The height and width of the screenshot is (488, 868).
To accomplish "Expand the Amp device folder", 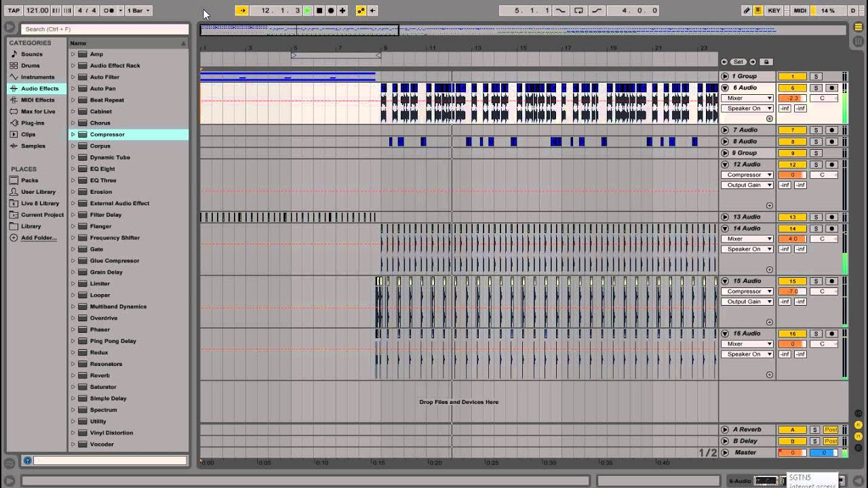I will 73,54.
